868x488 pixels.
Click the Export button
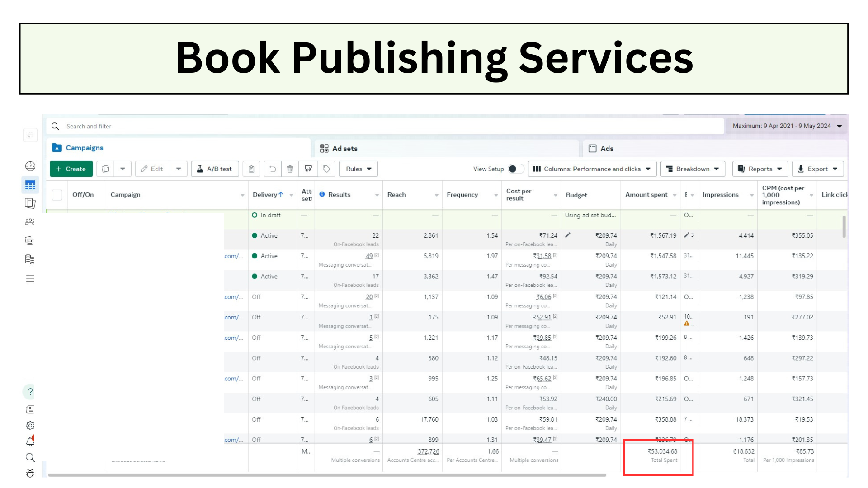point(817,169)
